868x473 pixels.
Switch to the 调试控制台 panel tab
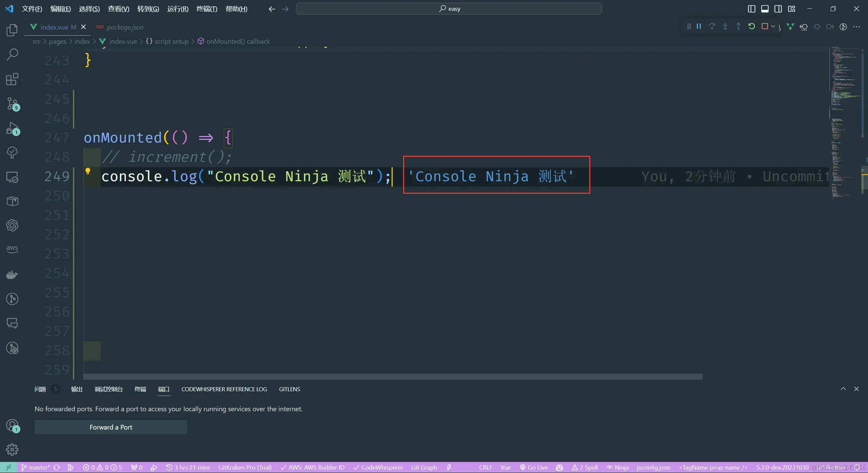tap(108, 389)
